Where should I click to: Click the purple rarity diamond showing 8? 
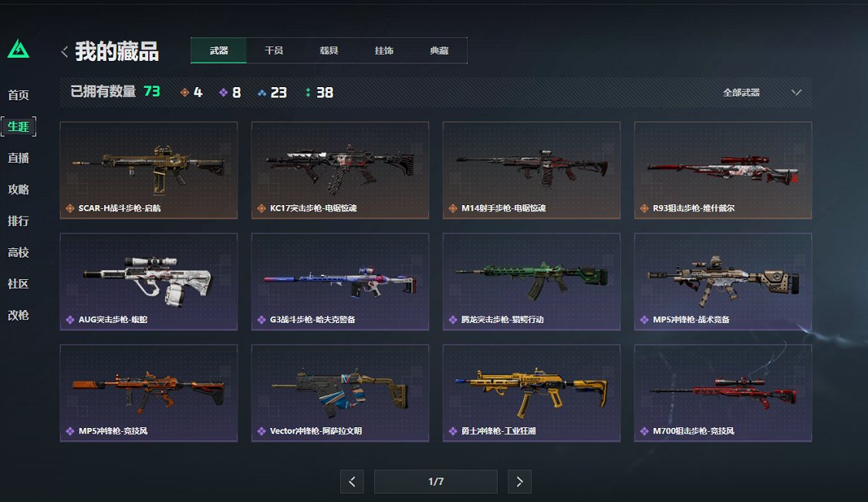coord(223,93)
